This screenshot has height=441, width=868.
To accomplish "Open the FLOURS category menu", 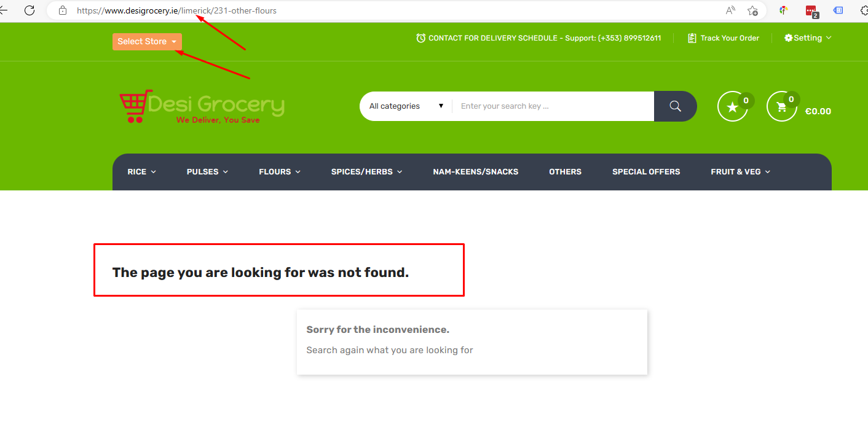I will click(x=280, y=172).
